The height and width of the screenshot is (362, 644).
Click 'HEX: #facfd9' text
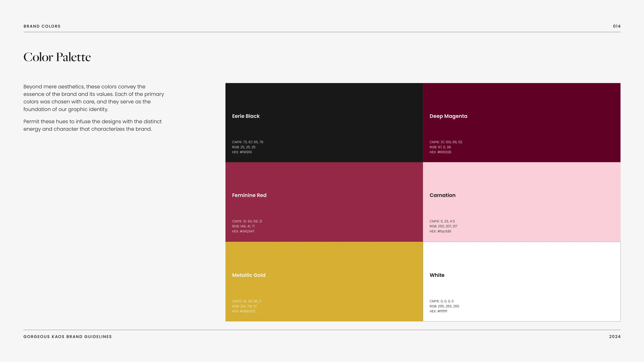440,231
